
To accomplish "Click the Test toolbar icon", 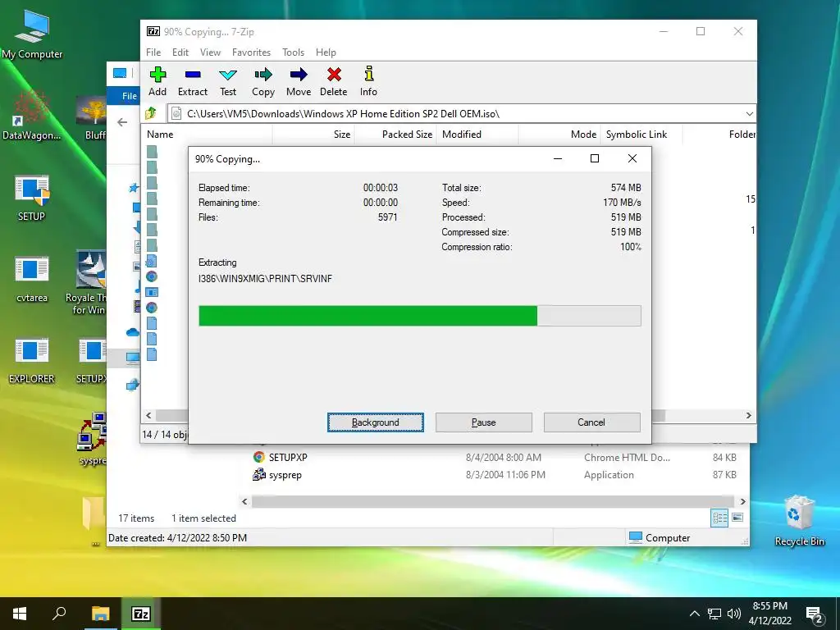I will [228, 81].
